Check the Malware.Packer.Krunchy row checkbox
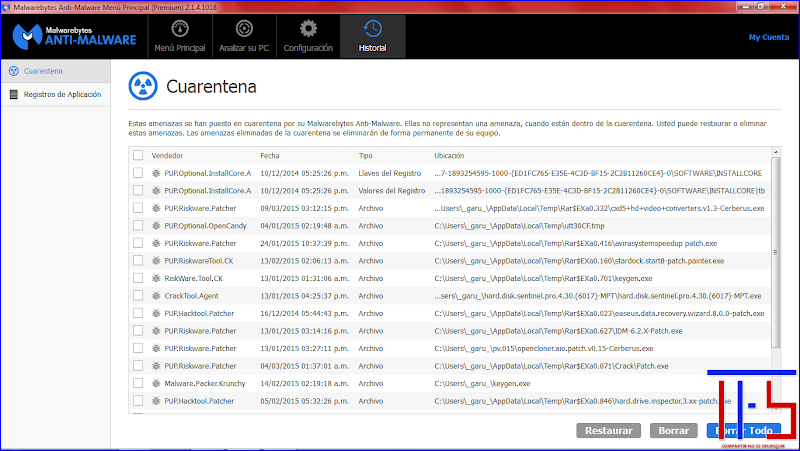This screenshot has height=451, width=800. [138, 383]
